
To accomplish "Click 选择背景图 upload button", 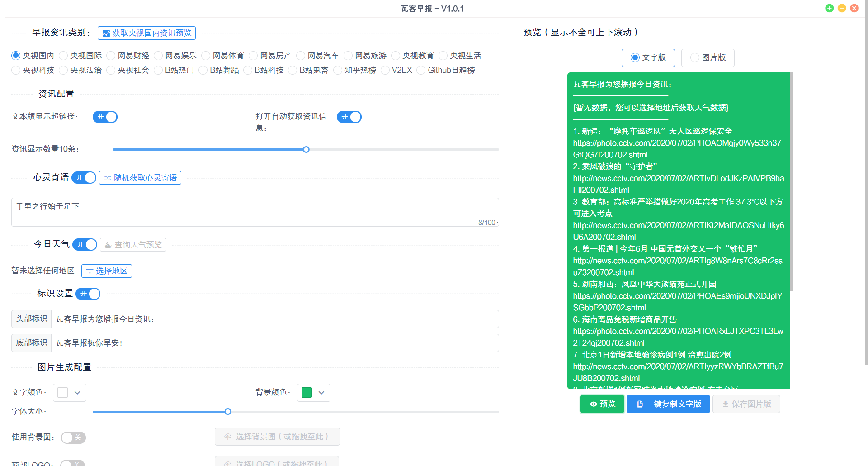I will point(277,437).
